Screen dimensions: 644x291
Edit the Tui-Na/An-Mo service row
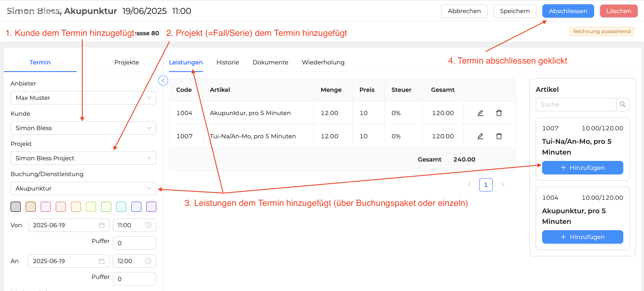coord(480,136)
